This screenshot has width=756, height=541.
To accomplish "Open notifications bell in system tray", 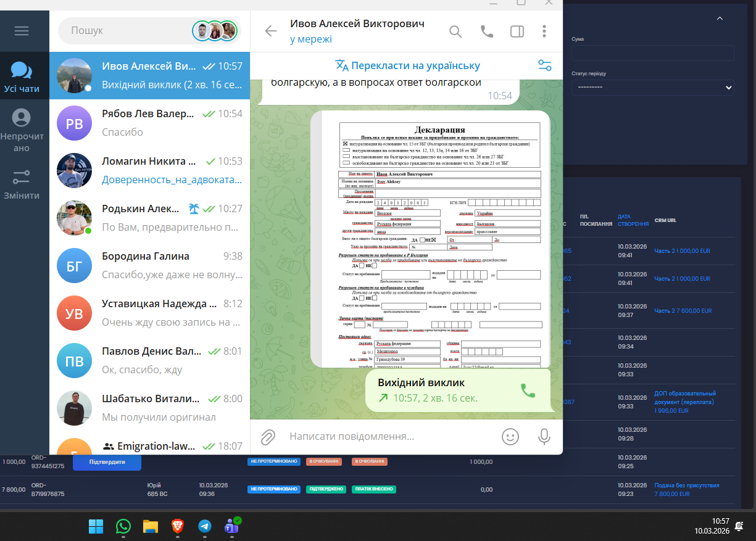I will point(739,526).
